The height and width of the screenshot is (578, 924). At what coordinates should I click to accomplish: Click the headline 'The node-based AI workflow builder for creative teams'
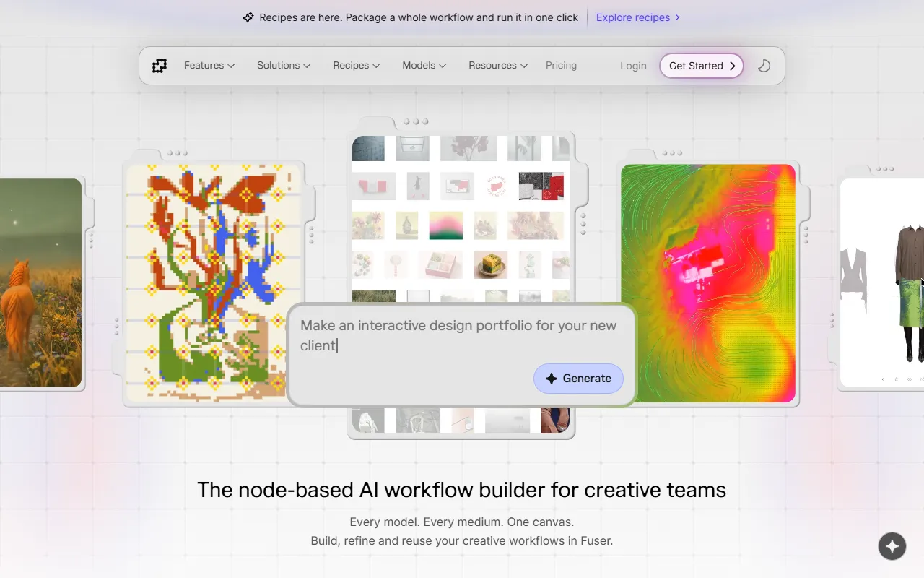(462, 490)
